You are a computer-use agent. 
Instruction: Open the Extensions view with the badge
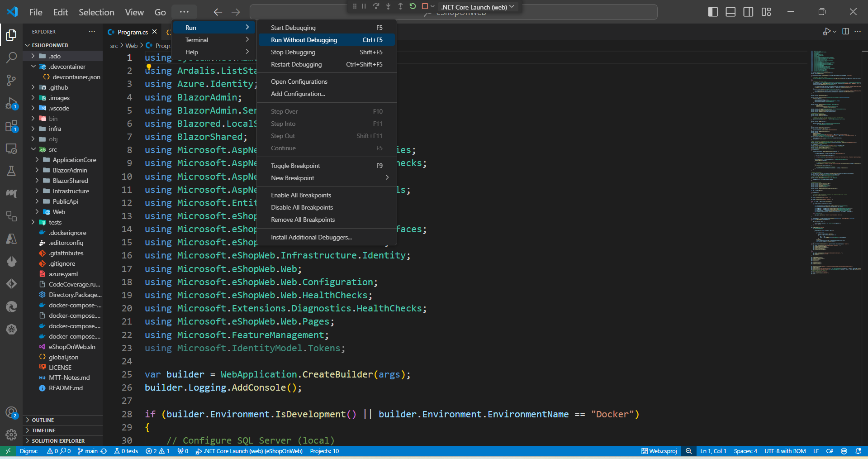(11, 126)
